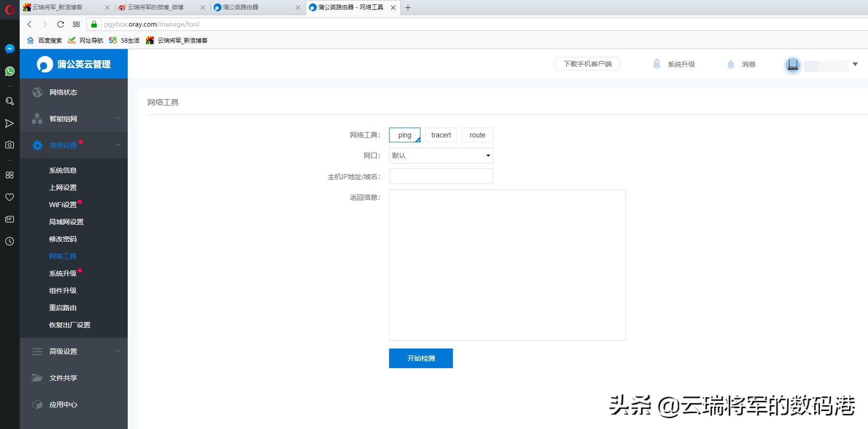The image size is (868, 429).
Task: Click the 系统升级 bell icon
Action: click(657, 64)
